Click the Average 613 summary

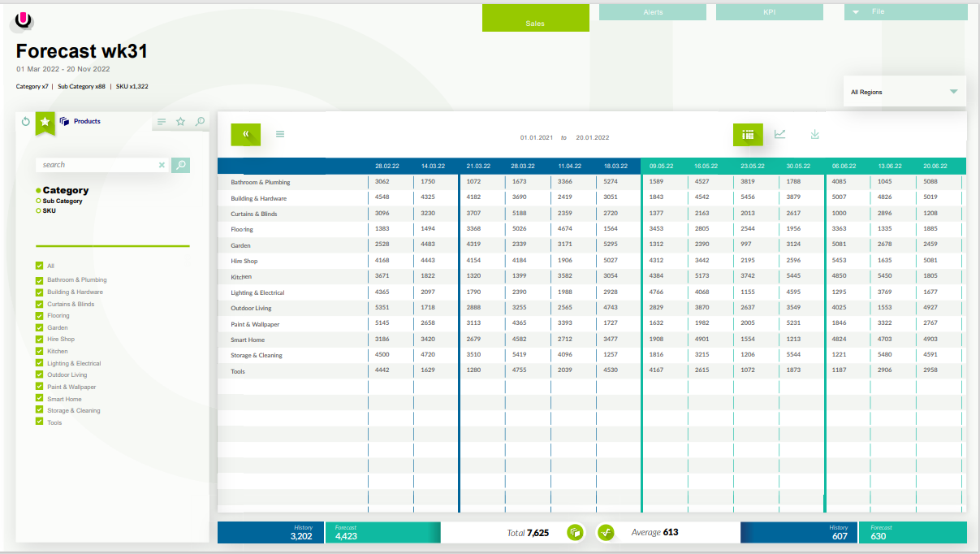(x=654, y=533)
